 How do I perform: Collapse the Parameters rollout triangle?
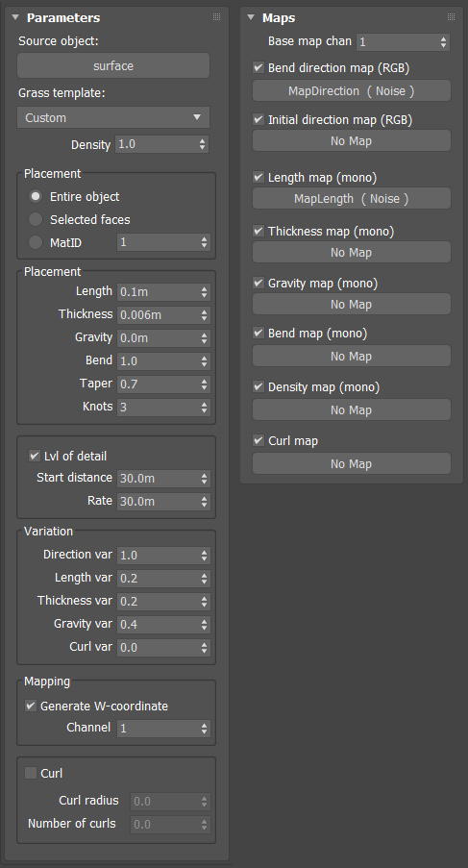(15, 17)
